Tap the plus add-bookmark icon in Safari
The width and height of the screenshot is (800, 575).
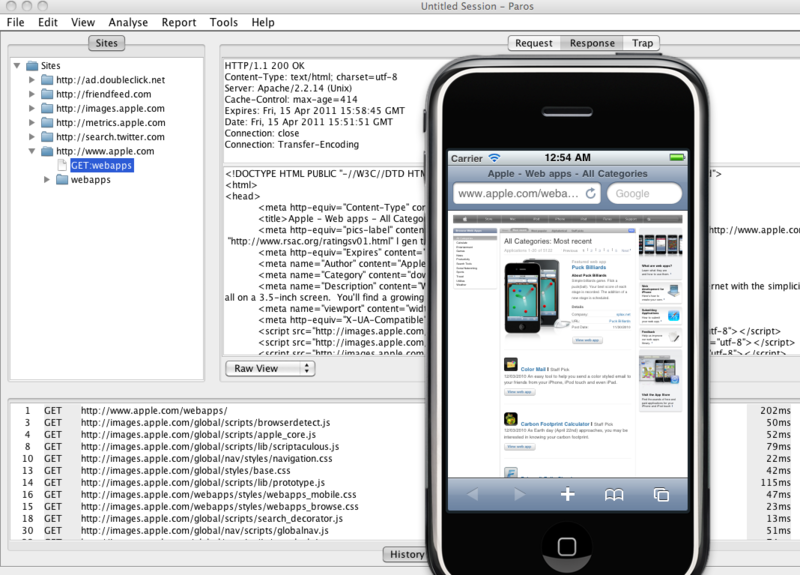[x=567, y=494]
